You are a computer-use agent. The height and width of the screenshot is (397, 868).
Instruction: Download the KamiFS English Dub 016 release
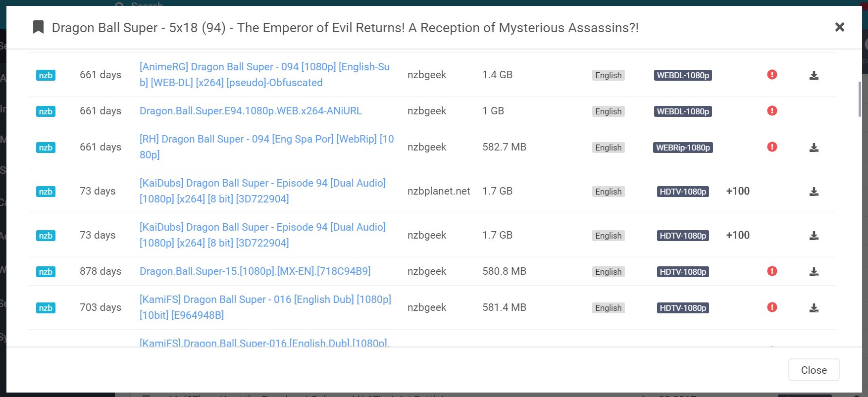(814, 307)
